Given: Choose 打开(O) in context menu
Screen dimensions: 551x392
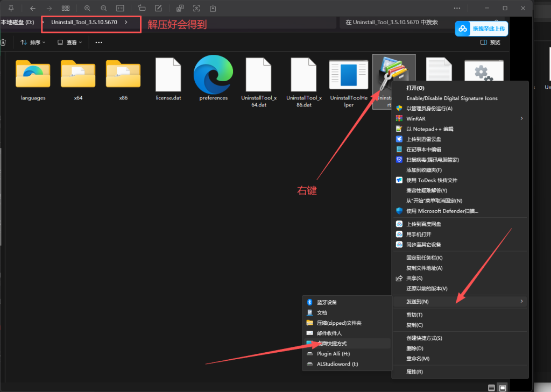Looking at the screenshot, I should pos(461,88).
